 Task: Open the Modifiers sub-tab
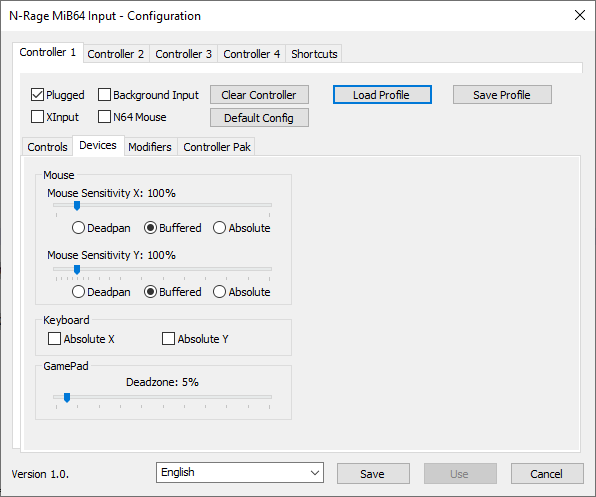tap(150, 147)
